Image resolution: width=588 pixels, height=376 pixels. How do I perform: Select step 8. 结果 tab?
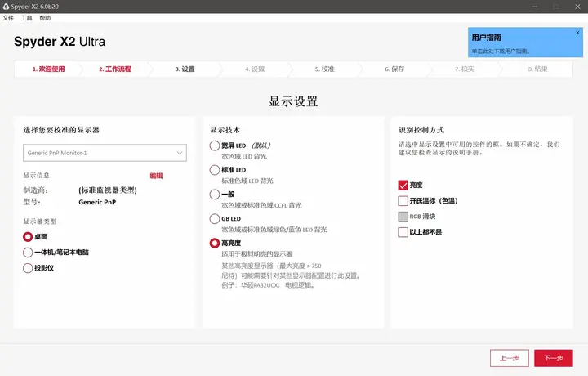point(537,69)
